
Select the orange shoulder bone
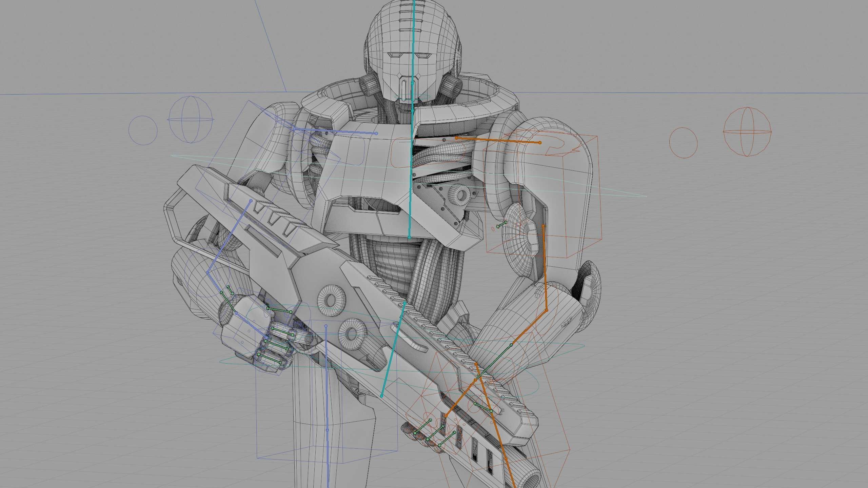[498, 140]
